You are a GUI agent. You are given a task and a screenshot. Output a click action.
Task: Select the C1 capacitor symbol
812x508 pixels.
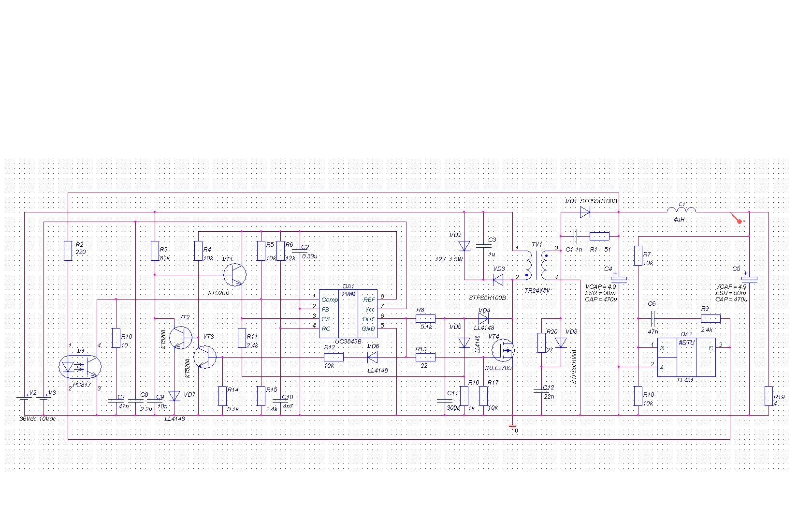[575, 236]
